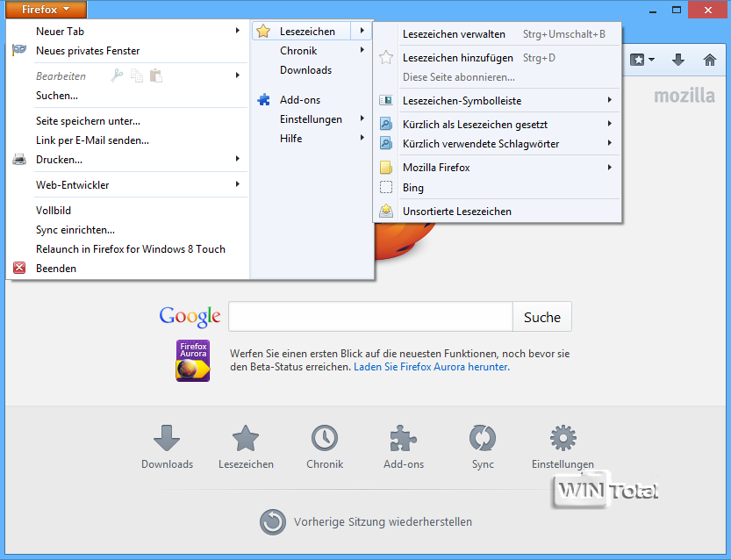Expand the Mozilla Firefox folder arrow
This screenshot has width=731, height=560.
pos(609,168)
